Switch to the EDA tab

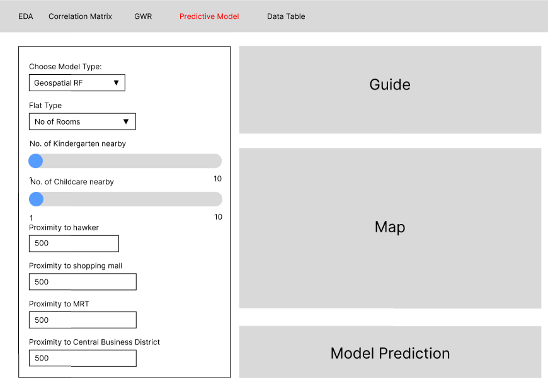coord(25,16)
